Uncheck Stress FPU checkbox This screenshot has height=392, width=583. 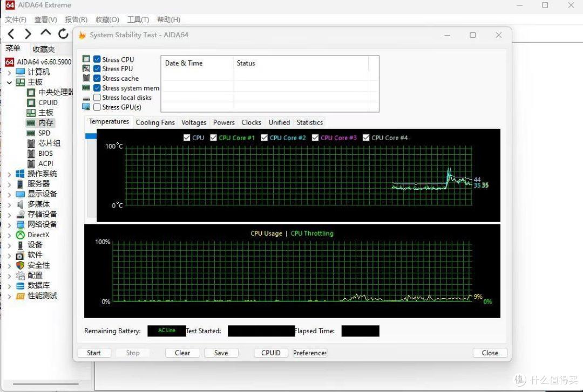97,68
